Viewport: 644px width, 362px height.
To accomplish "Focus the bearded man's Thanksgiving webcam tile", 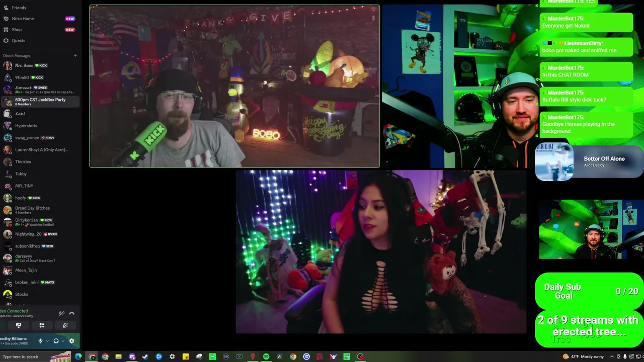I will pos(234,86).
